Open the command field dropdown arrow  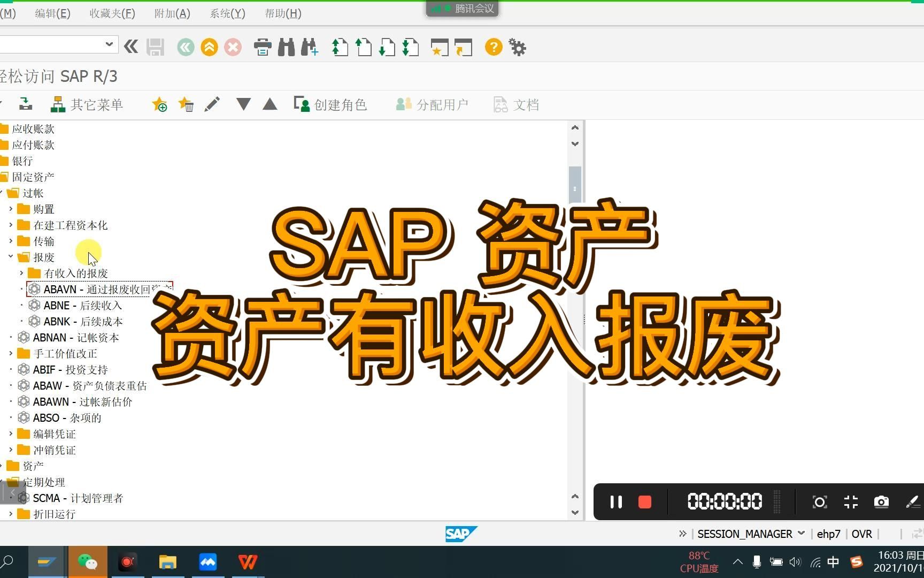click(x=109, y=44)
